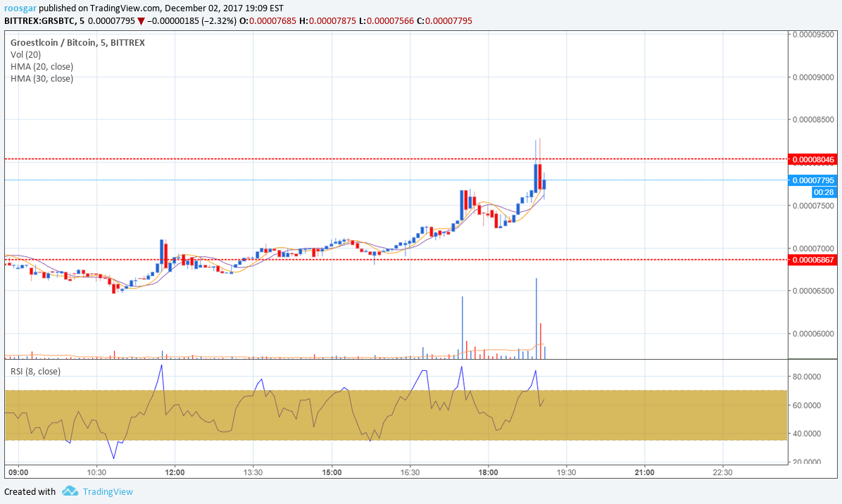Image resolution: width=842 pixels, height=504 pixels.
Task: Click the 21:00 time axis label
Action: (644, 472)
